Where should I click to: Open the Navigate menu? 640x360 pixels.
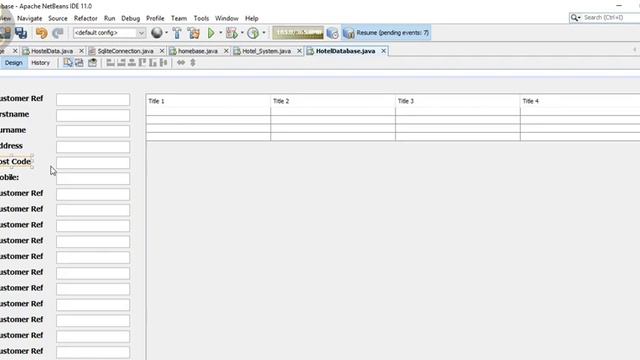29,18
